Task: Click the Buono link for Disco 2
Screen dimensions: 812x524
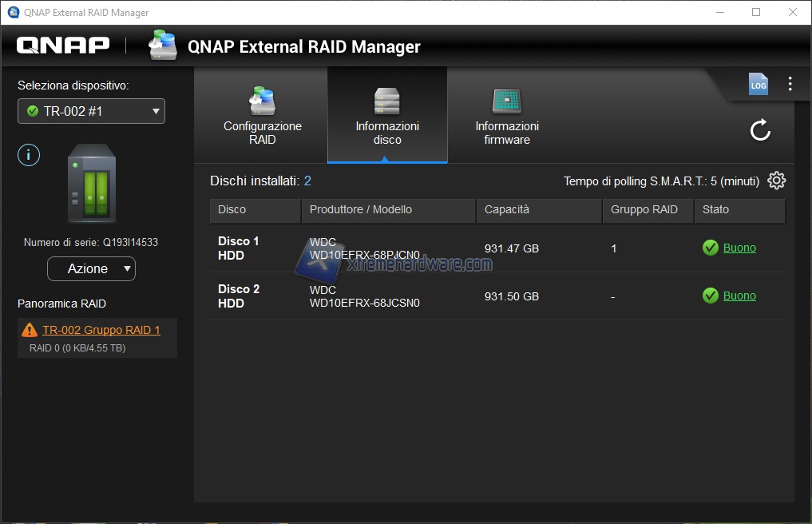Action: (739, 296)
